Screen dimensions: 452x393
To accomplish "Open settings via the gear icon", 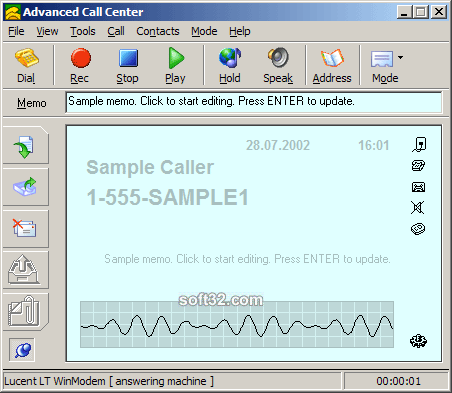I will click(x=418, y=341).
